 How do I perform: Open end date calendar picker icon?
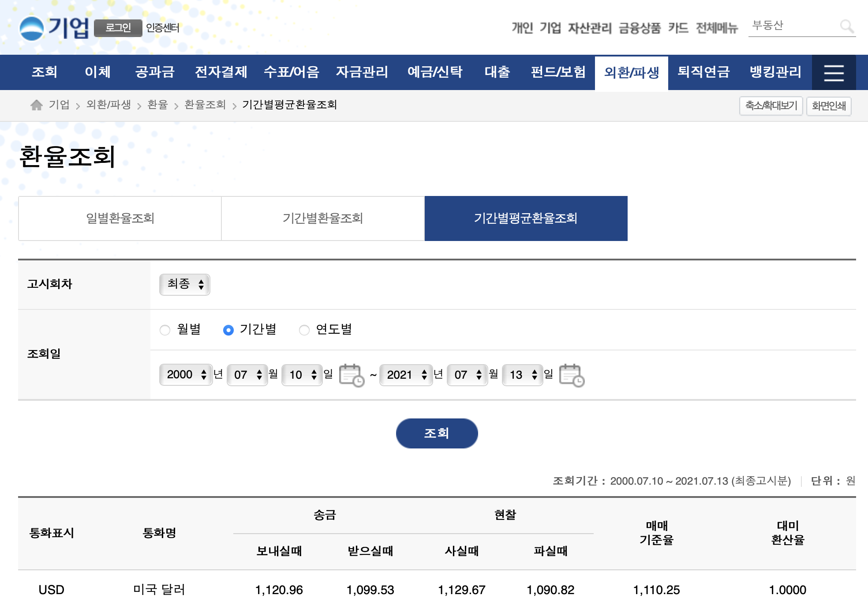571,375
